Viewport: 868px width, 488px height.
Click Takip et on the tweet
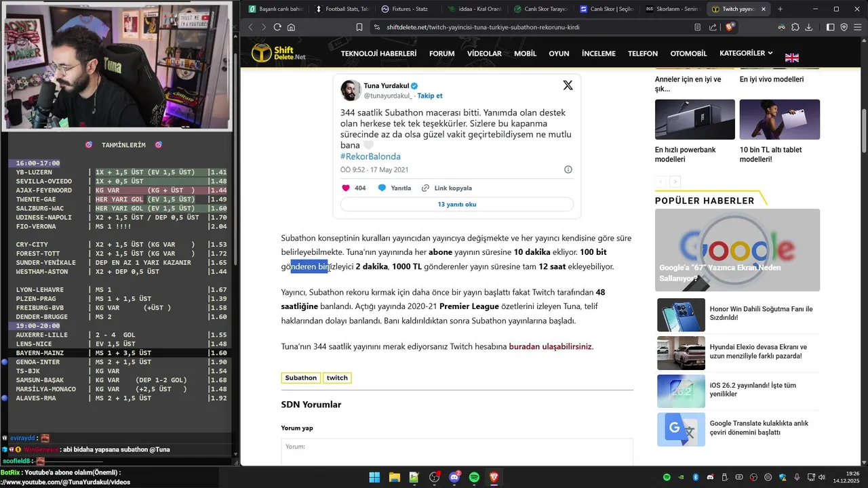click(430, 96)
